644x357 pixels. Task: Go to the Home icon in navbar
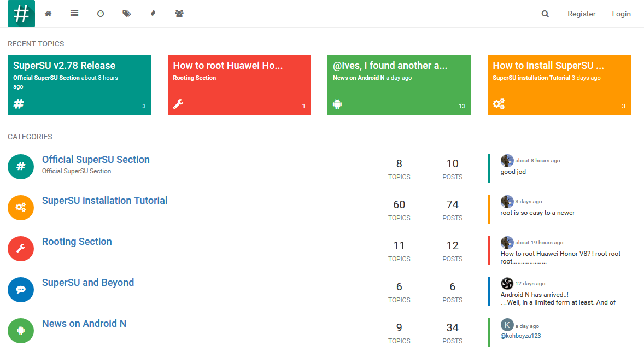click(x=48, y=14)
